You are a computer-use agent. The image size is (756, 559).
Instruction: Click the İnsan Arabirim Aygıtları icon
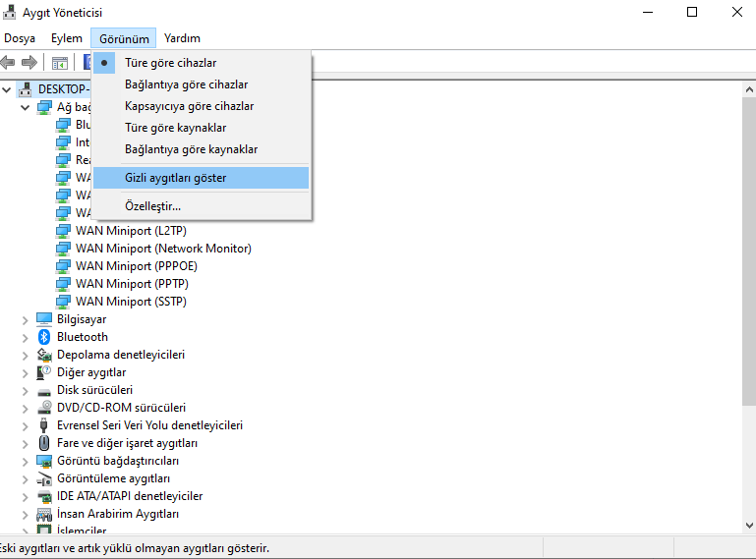click(44, 515)
